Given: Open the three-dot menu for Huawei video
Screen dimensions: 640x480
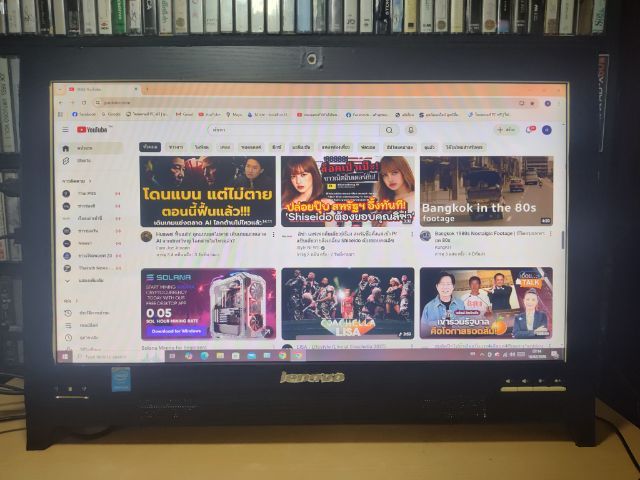Looking at the screenshot, I should click(273, 235).
